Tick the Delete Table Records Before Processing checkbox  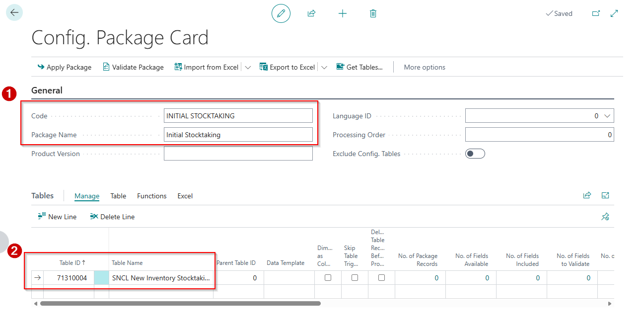(381, 278)
